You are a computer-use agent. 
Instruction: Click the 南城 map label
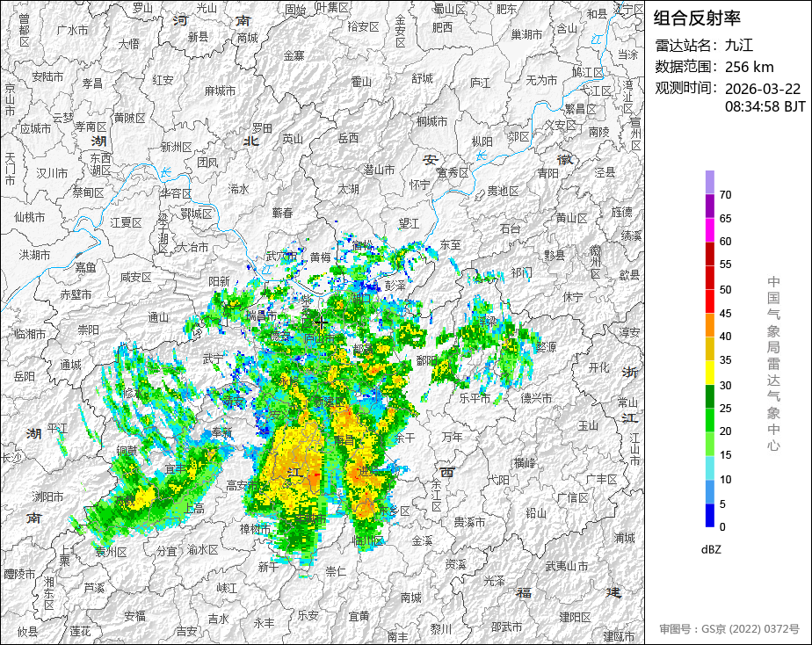pos(411,598)
